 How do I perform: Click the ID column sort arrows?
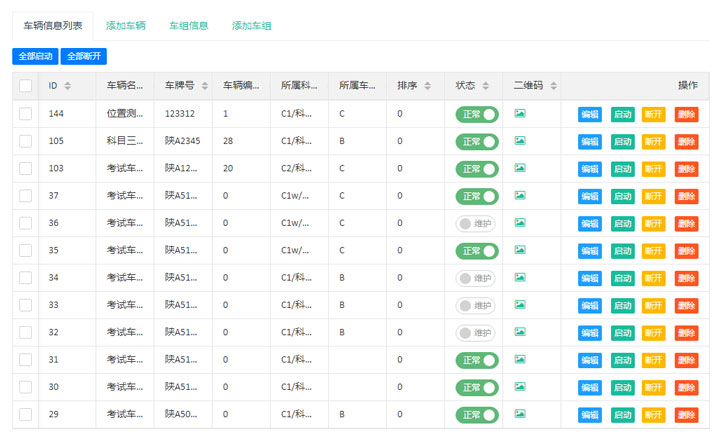[x=68, y=86]
